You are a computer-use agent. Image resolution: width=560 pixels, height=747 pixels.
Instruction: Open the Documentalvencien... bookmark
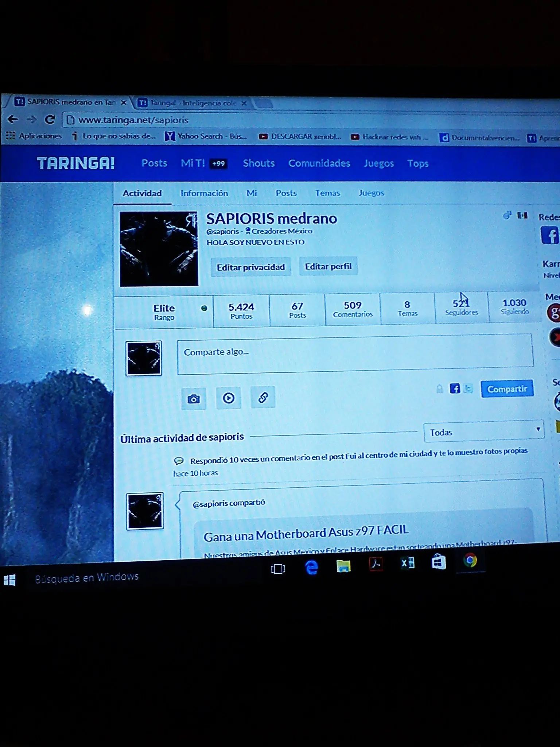[480, 138]
